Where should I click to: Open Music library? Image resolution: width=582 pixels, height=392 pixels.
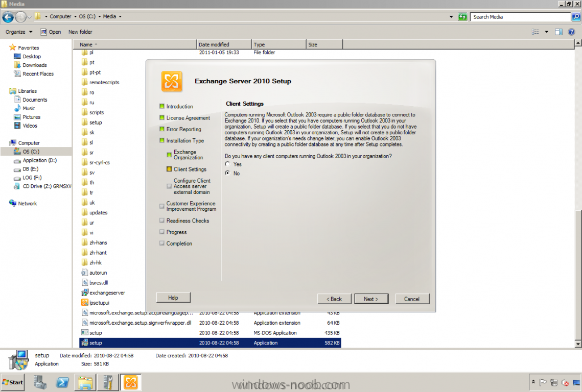pos(29,108)
